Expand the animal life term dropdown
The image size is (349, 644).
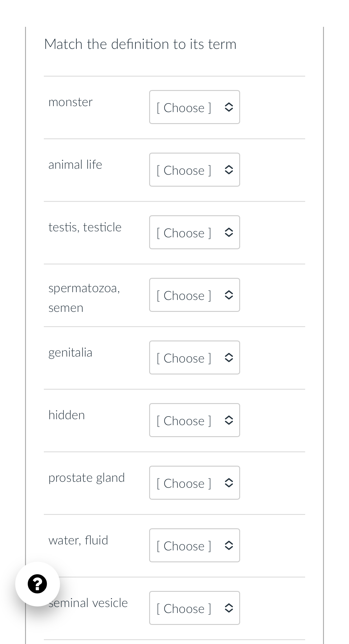(x=194, y=170)
